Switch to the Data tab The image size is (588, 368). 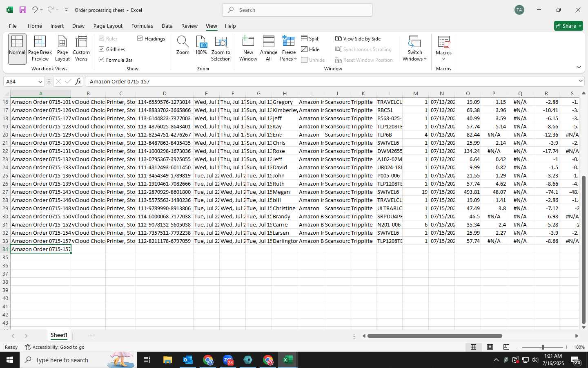[x=167, y=26]
